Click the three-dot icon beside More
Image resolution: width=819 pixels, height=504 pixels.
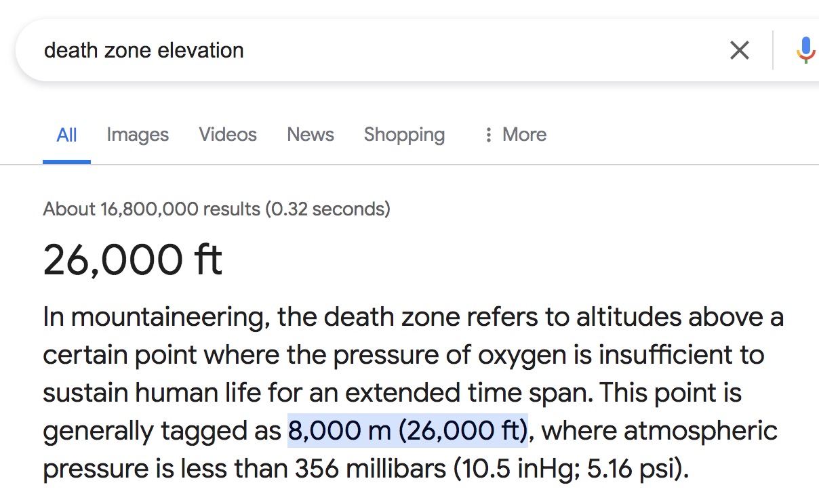[x=487, y=135]
